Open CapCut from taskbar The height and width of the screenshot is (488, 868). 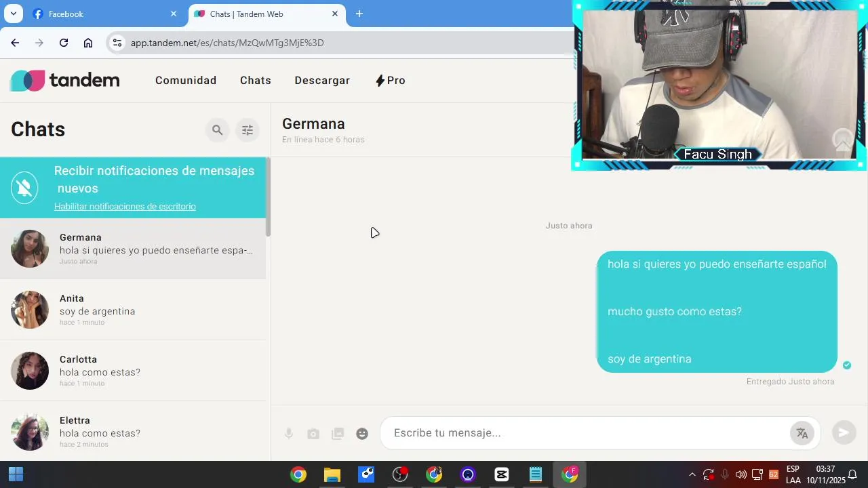(x=502, y=474)
